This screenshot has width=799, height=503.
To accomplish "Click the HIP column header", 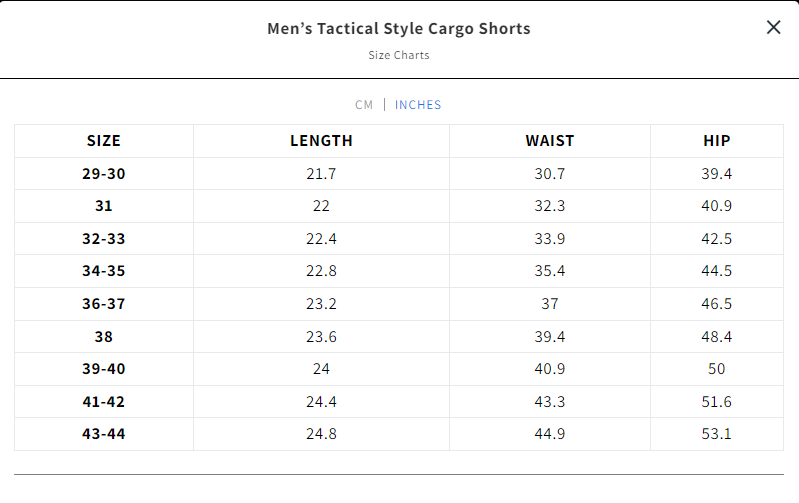I will (x=717, y=141).
